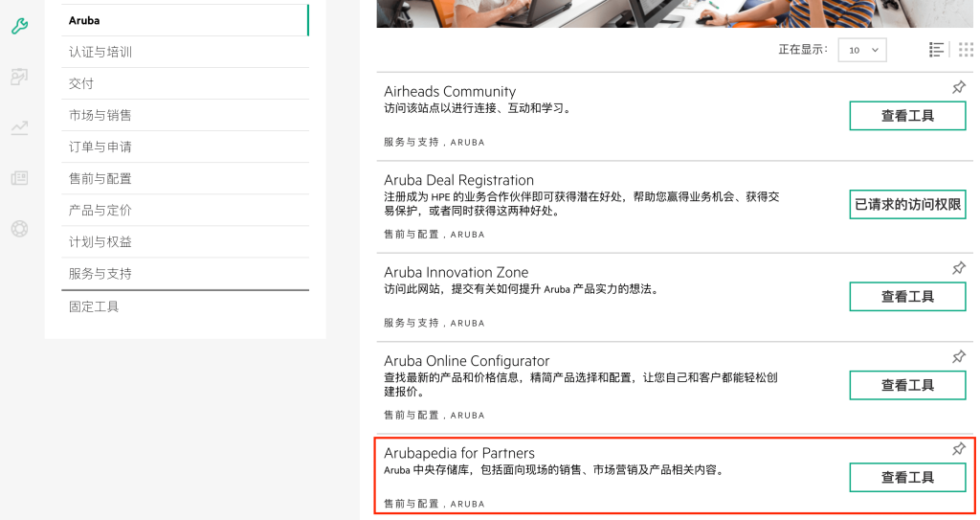Click description 访问此网站，提交有关如何提升 Aruba 产品实力的想法

click(x=522, y=289)
